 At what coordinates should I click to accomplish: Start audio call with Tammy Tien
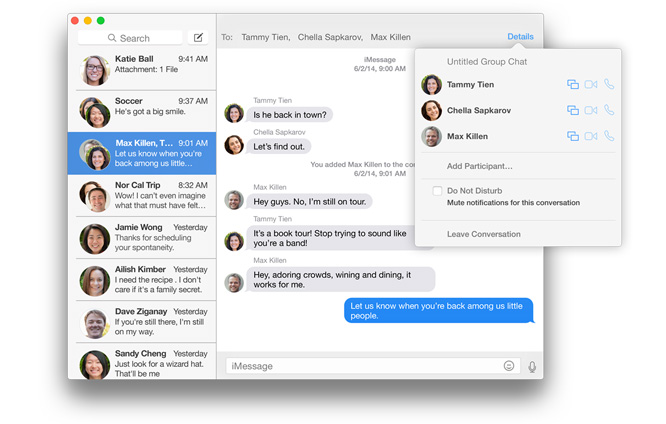(x=609, y=85)
